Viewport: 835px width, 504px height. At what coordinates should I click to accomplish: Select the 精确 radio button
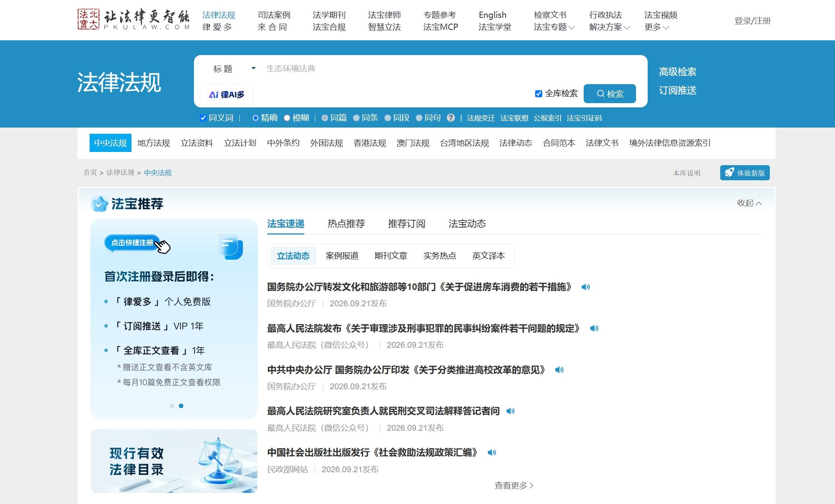click(x=255, y=118)
